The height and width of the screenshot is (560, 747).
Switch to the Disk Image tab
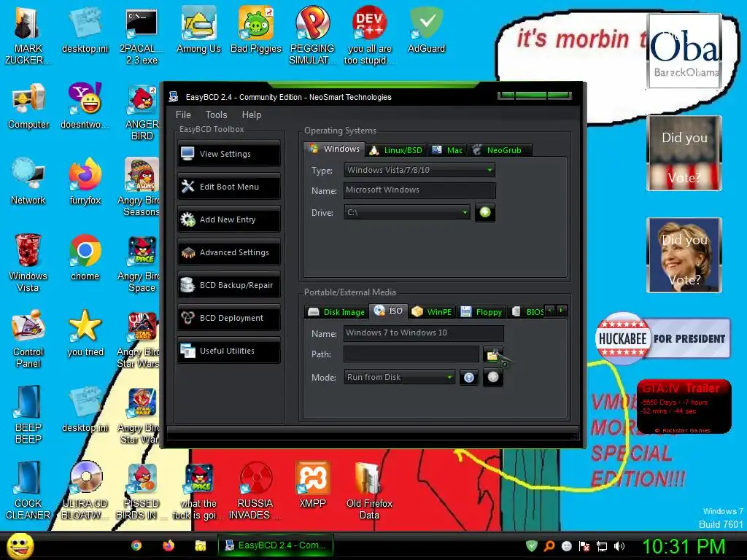[x=336, y=312]
